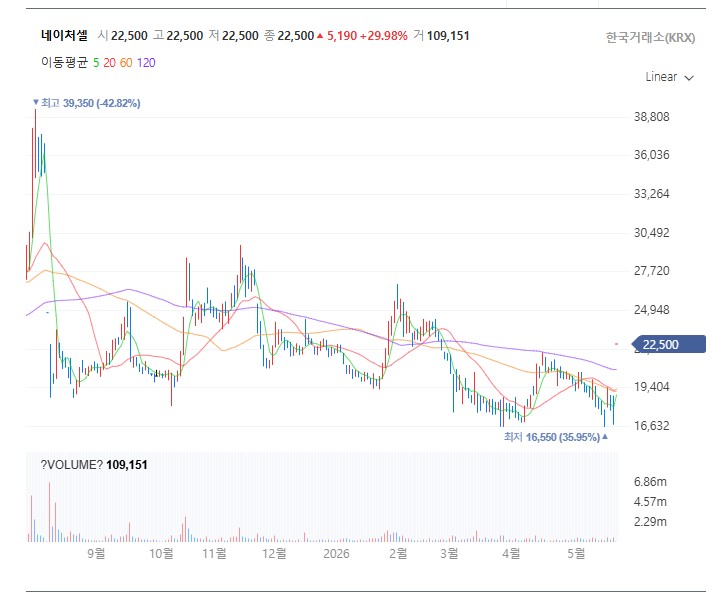Open the Linear scale dropdown
The image size is (721, 596).
pos(669,77)
